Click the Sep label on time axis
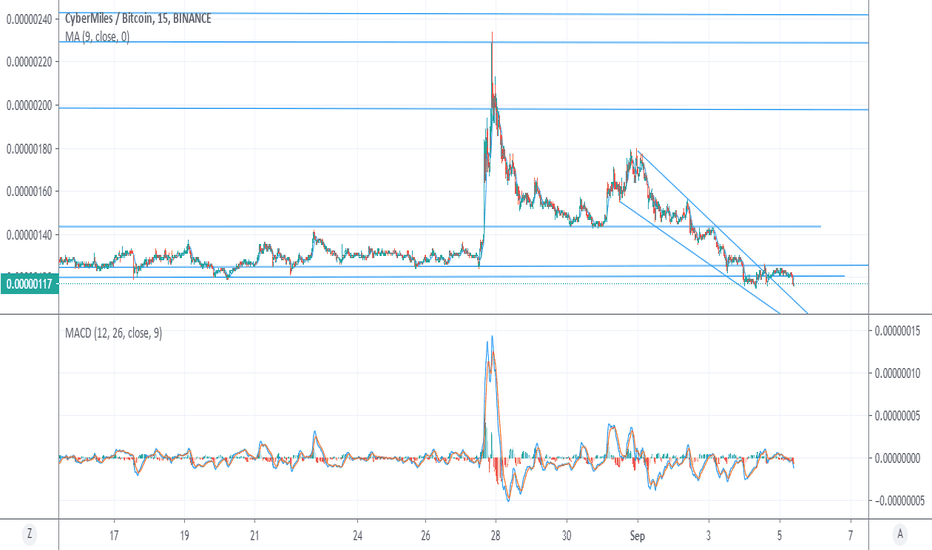The image size is (932, 550). coord(637,536)
